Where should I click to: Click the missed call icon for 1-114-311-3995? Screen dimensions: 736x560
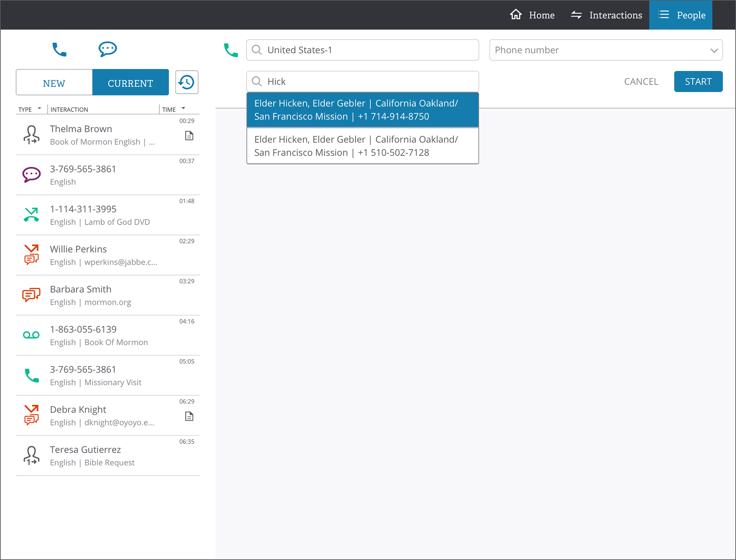tap(31, 215)
